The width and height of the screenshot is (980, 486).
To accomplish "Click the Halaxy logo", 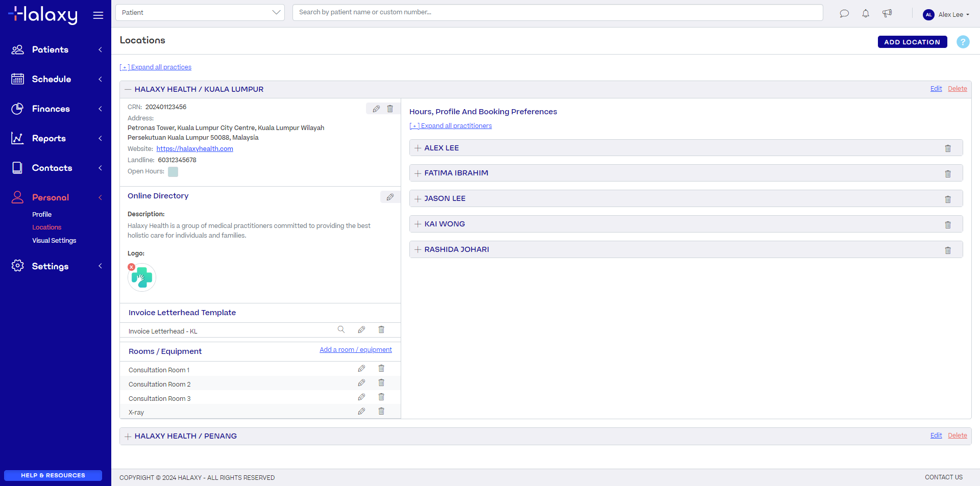I will 43,15.
